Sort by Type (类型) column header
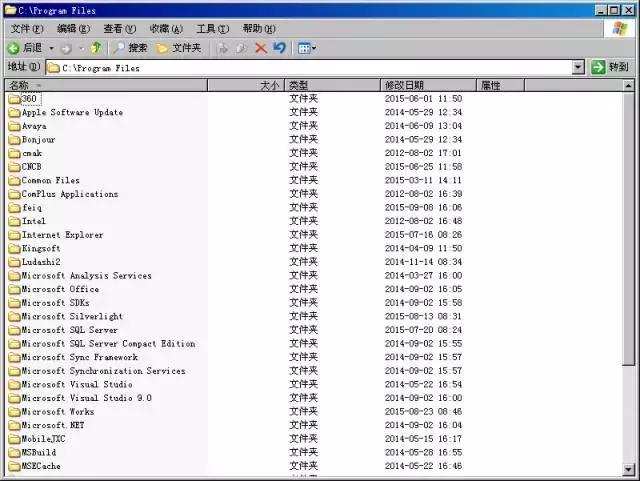The width and height of the screenshot is (640, 481). pos(332,85)
